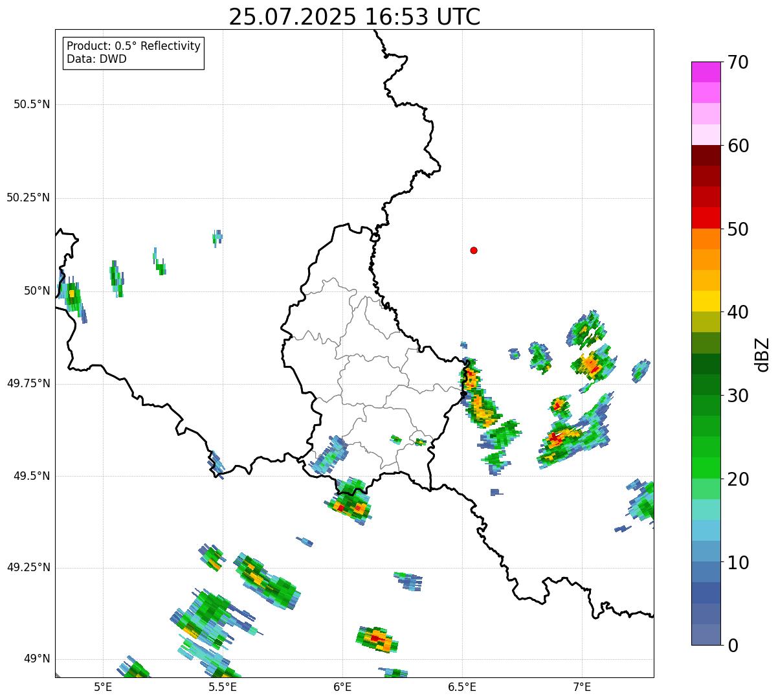Click the title '25.07.2025 16:53 UTC'
This screenshot has width=778, height=700.
[355, 17]
